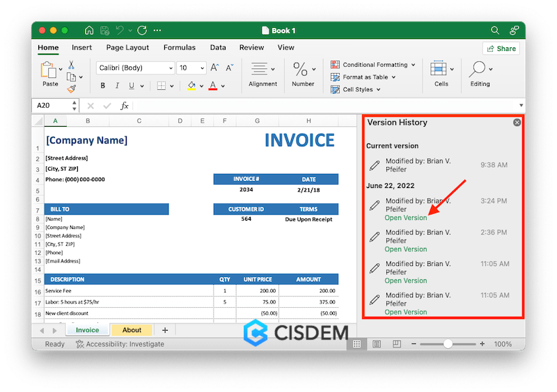557x392 pixels.
Task: Add new sheet with plus icon
Action: click(165, 330)
